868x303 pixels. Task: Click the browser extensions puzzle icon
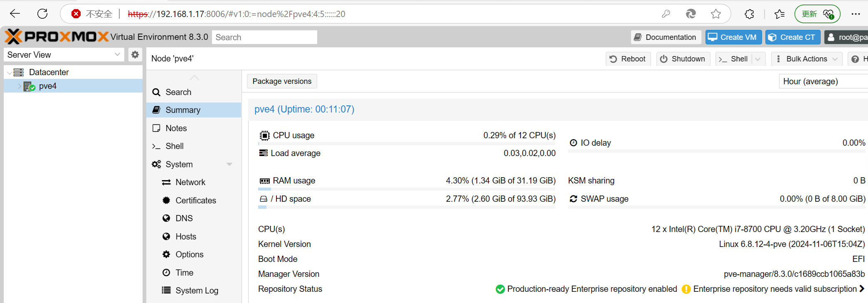click(x=749, y=14)
